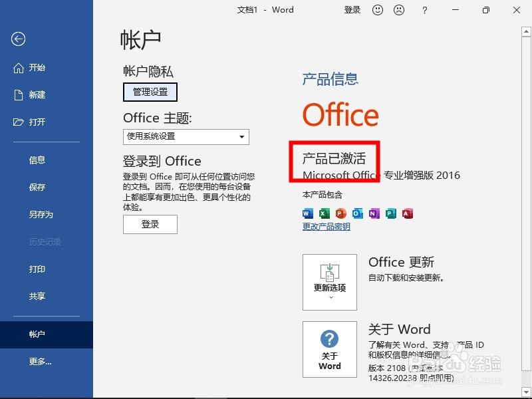Click the Office 更新 heading
This screenshot has width=532, height=399.
point(402,262)
